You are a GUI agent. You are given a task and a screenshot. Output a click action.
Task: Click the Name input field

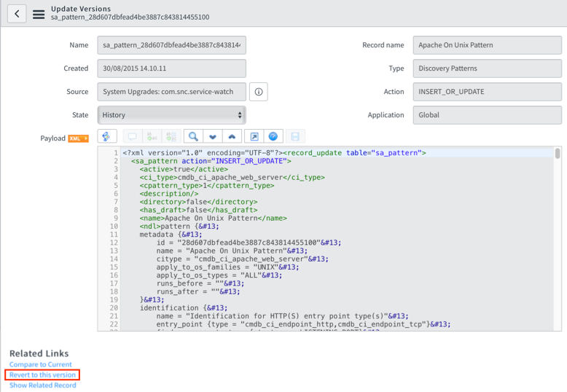coord(172,45)
